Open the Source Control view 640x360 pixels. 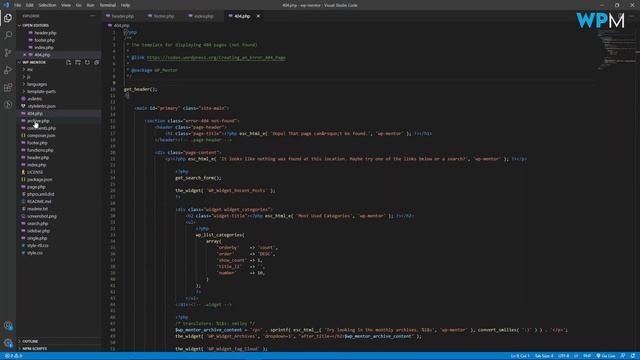click(8, 53)
